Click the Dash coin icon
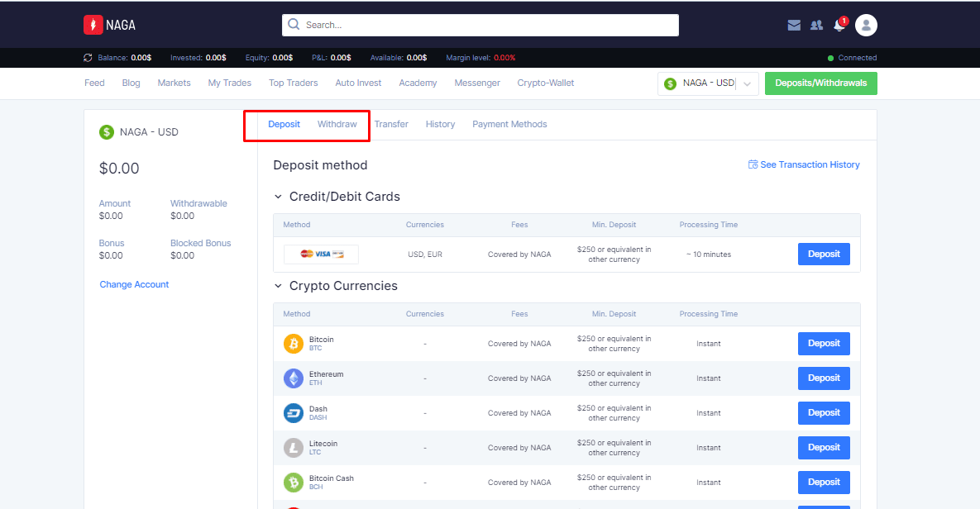This screenshot has height=509, width=980. (x=293, y=413)
